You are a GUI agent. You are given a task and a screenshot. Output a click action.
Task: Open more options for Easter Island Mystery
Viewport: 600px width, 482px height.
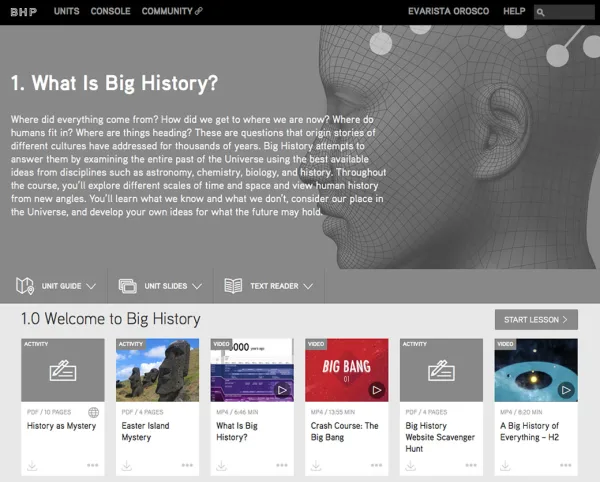pyautogui.click(x=187, y=465)
